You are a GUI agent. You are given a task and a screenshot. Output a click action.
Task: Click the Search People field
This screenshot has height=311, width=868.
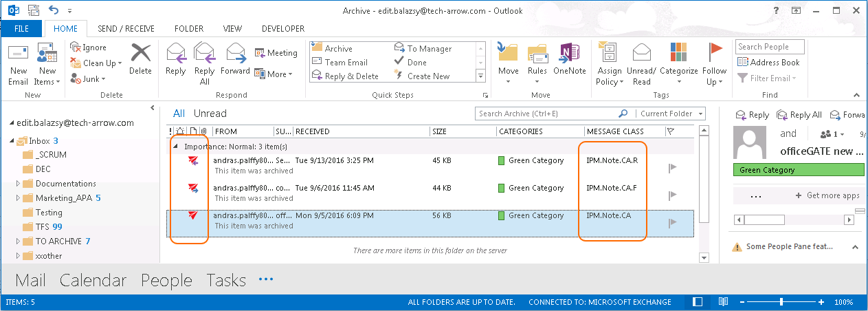click(x=770, y=47)
